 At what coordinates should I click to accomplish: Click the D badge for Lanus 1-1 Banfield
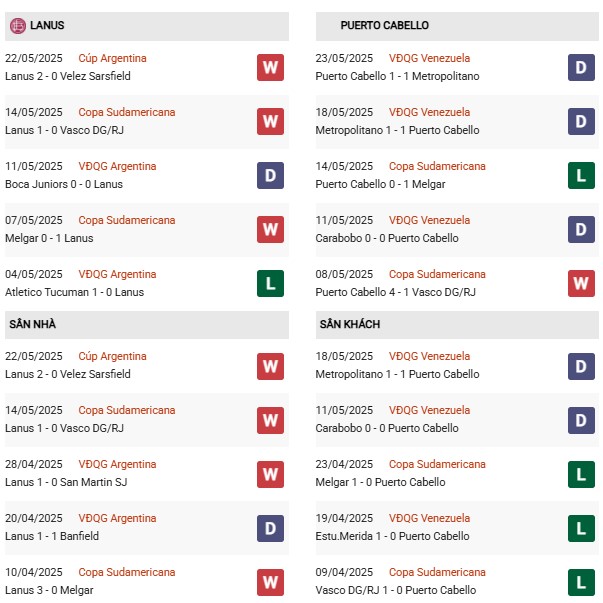(270, 527)
